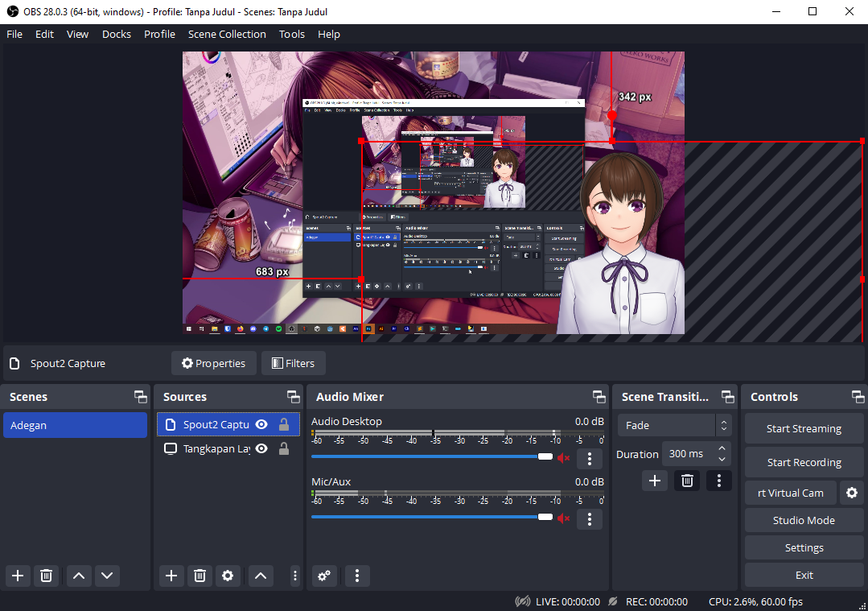Add a new source with plus button

coord(171,576)
